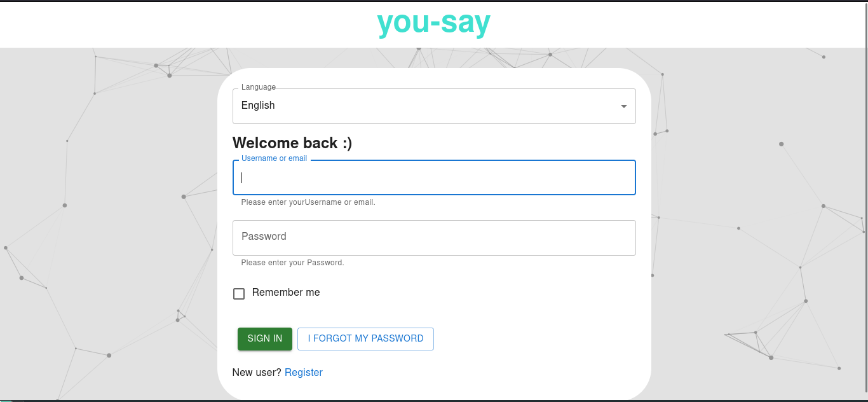Click the Welcome back heading
This screenshot has width=868, height=402.
pos(292,142)
